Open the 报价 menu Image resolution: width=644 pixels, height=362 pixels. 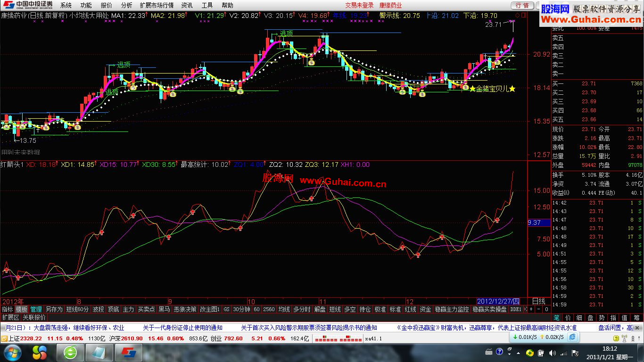pyautogui.click(x=107, y=5)
